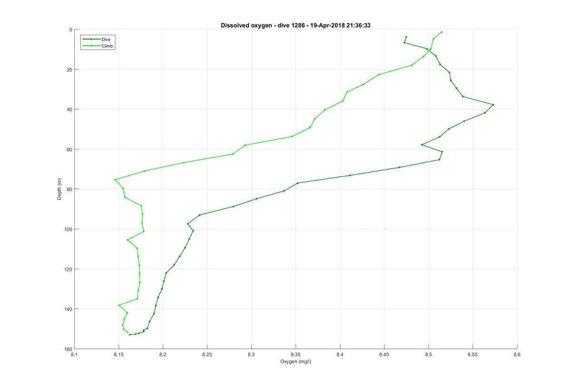Image resolution: width=571 pixels, height=392 pixels.
Task: Click the 'Oxygen (mg/l)' x-axis label
Action: pyautogui.click(x=295, y=362)
